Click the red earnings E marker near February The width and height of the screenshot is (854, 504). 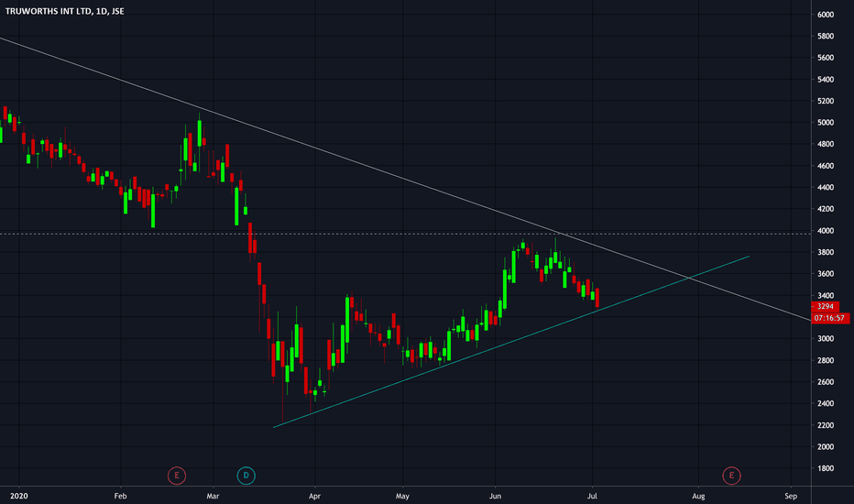pyautogui.click(x=177, y=476)
